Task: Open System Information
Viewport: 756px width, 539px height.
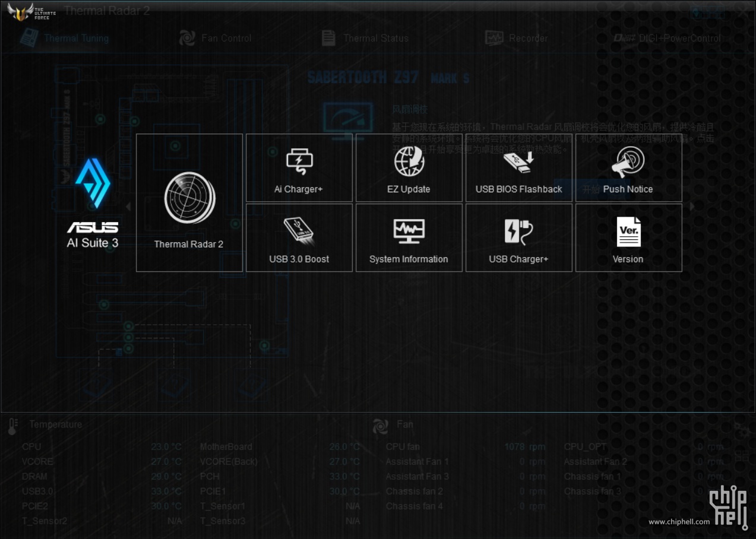Action: click(409, 238)
